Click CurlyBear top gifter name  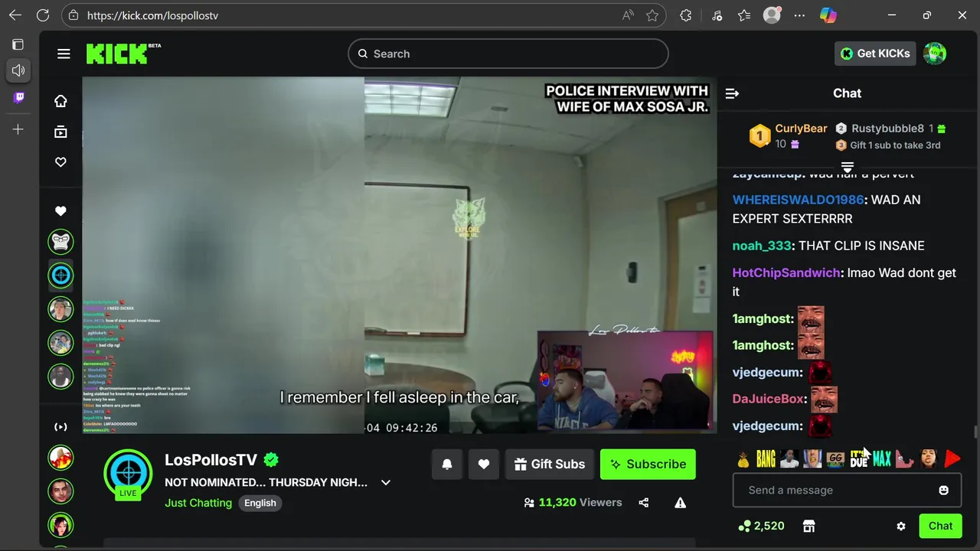point(801,129)
